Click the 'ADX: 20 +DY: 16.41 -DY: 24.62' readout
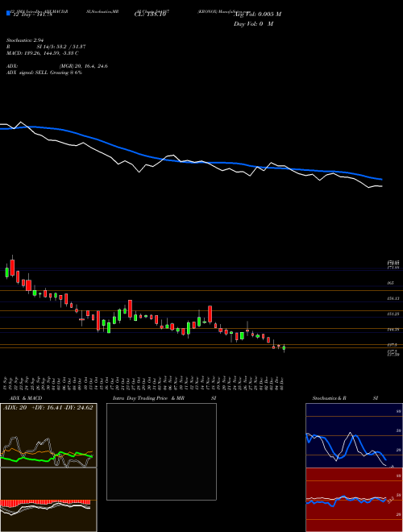The width and height of the screenshot is (403, 532). point(48,408)
